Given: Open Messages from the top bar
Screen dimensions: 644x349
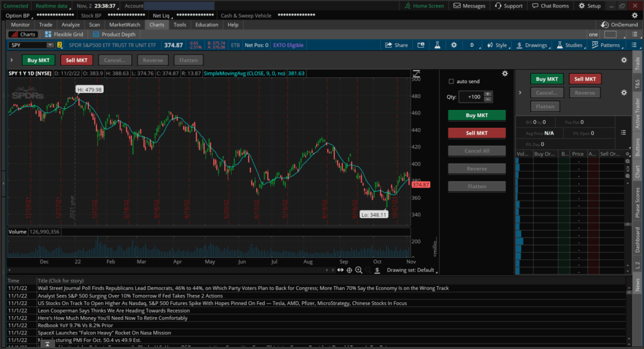Looking at the screenshot, I should click(469, 6).
